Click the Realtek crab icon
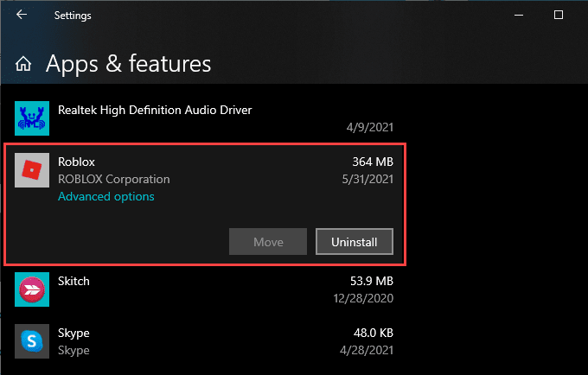588x375 pixels. (33, 118)
